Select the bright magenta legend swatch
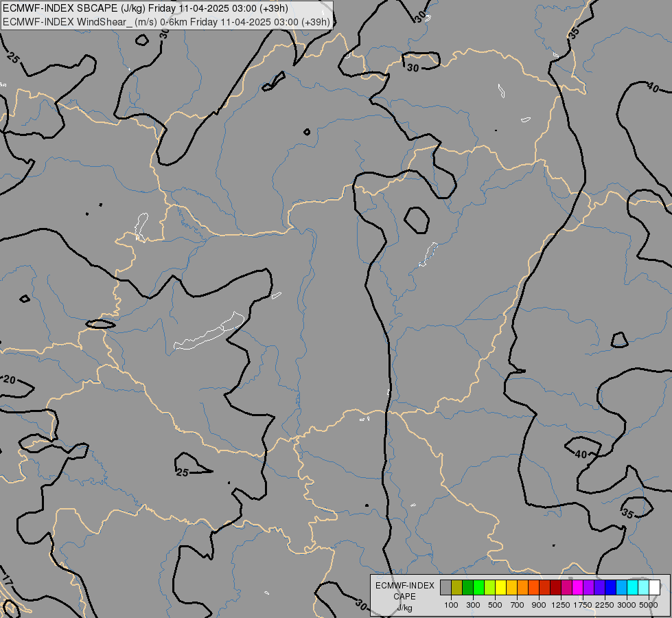 (578, 587)
